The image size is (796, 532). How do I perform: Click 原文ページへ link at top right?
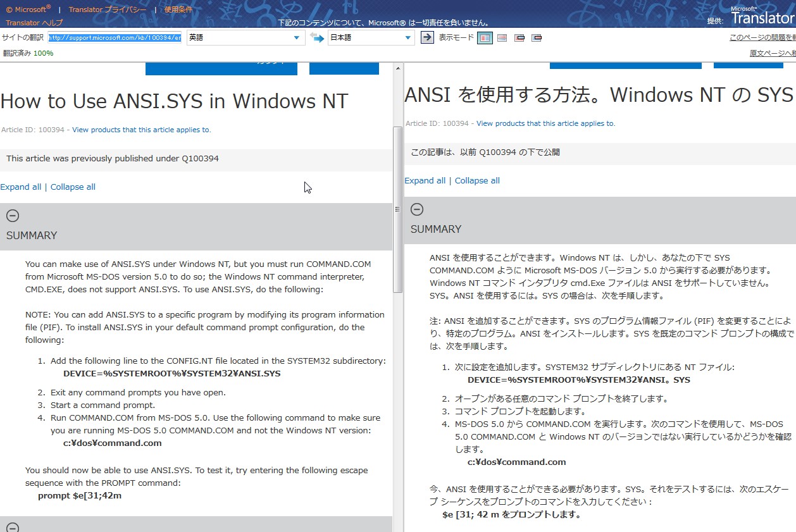click(x=773, y=53)
